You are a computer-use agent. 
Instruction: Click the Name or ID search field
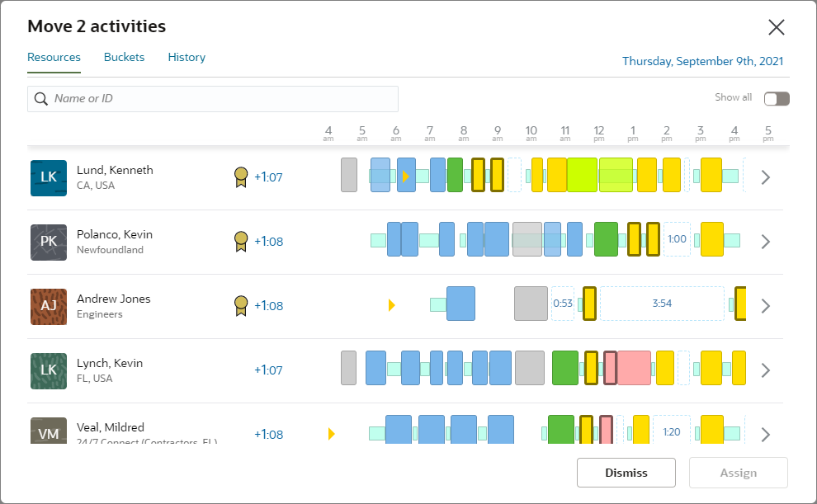(x=223, y=99)
